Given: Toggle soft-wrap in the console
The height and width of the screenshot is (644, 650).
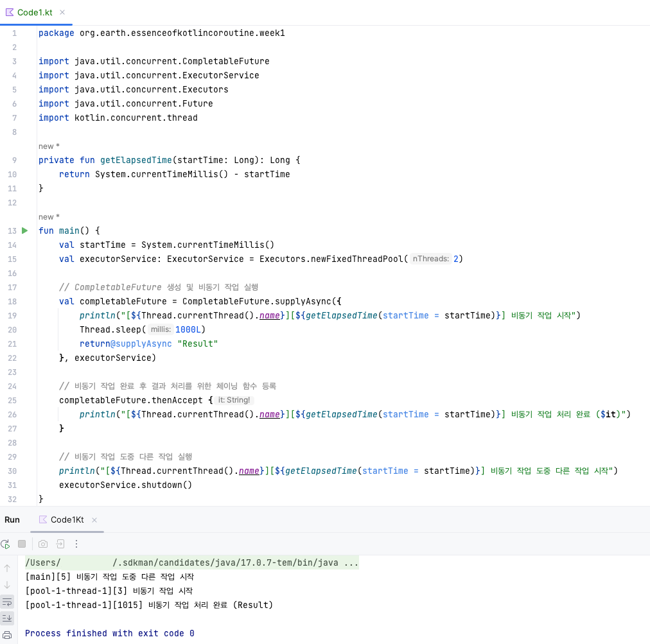Looking at the screenshot, I should coord(7,602).
